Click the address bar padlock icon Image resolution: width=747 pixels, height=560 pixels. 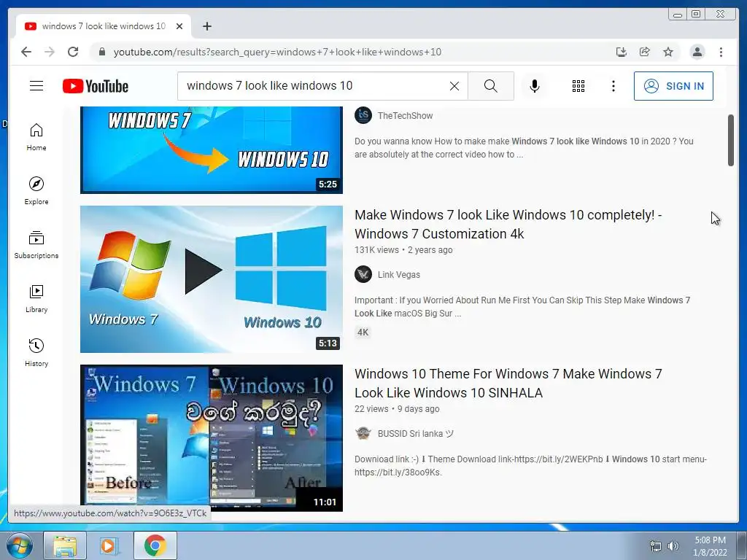pos(101,52)
